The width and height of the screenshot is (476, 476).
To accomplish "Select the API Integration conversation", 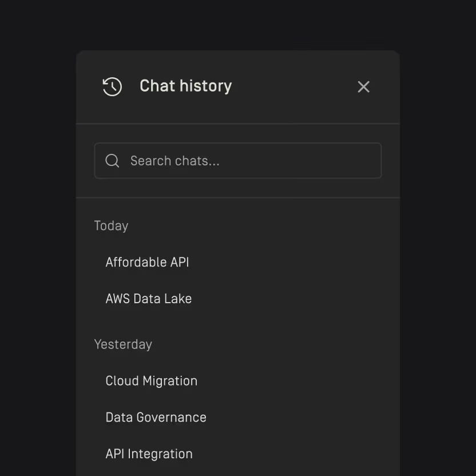I will click(x=149, y=454).
